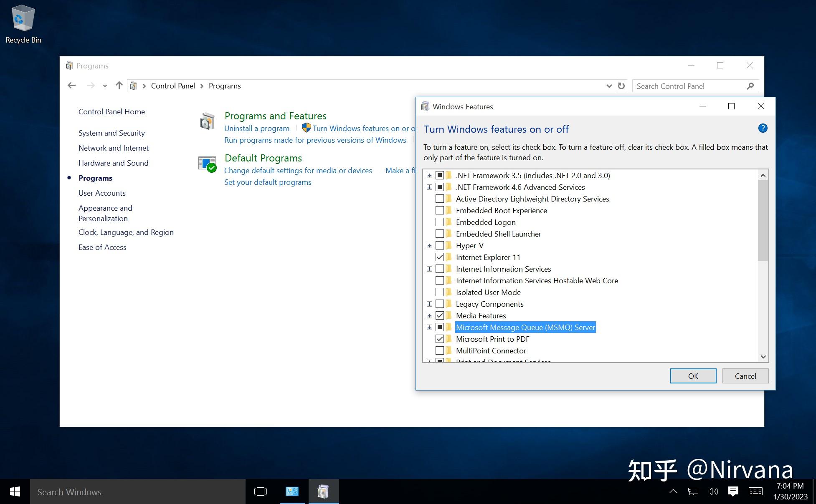This screenshot has height=504, width=816.
Task: Click the features list scroll down arrow
Action: 763,357
